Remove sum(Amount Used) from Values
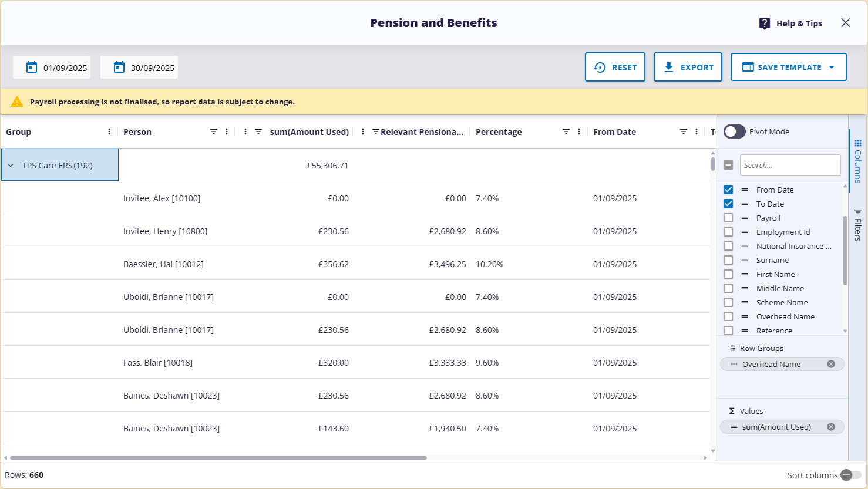868x489 pixels. tap(831, 427)
